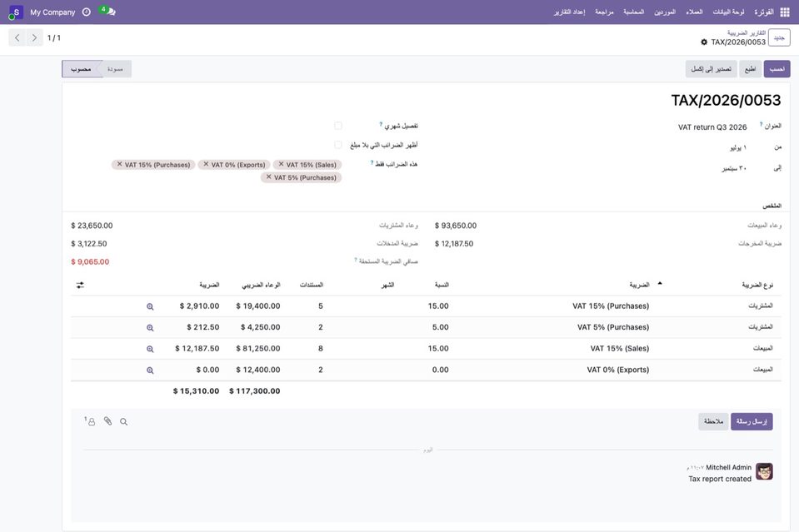This screenshot has width=799, height=532.
Task: Click the جديد new button
Action: point(779,37)
